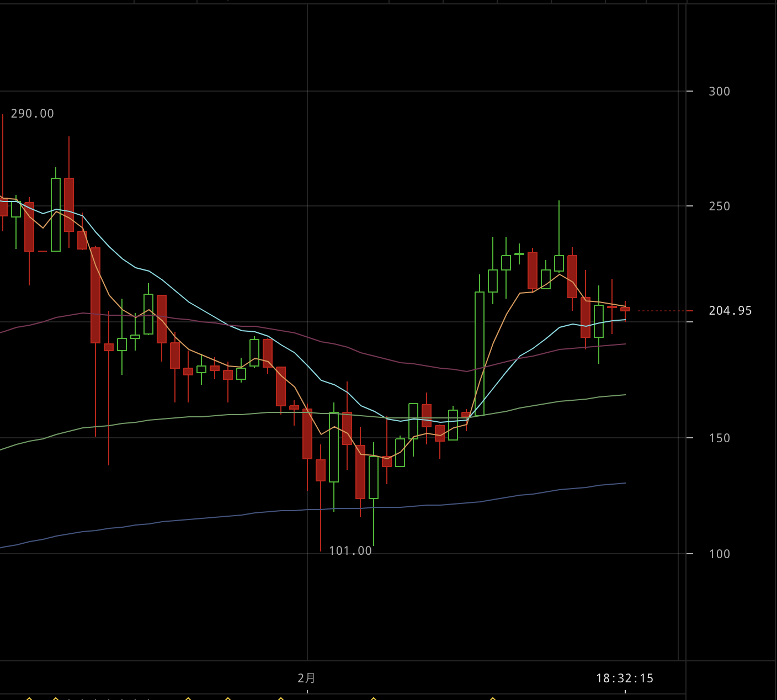Click the 290.00 high price annotation
This screenshot has width=777, height=700.
click(x=33, y=114)
